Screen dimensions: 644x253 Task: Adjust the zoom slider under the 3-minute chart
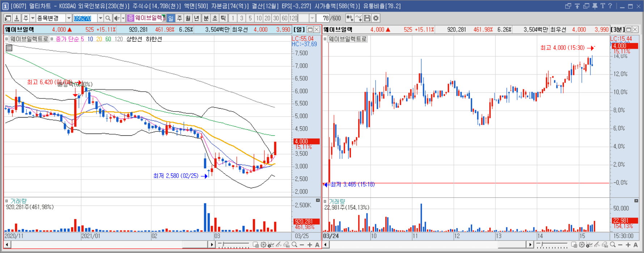pyautogui.click(x=552, y=245)
